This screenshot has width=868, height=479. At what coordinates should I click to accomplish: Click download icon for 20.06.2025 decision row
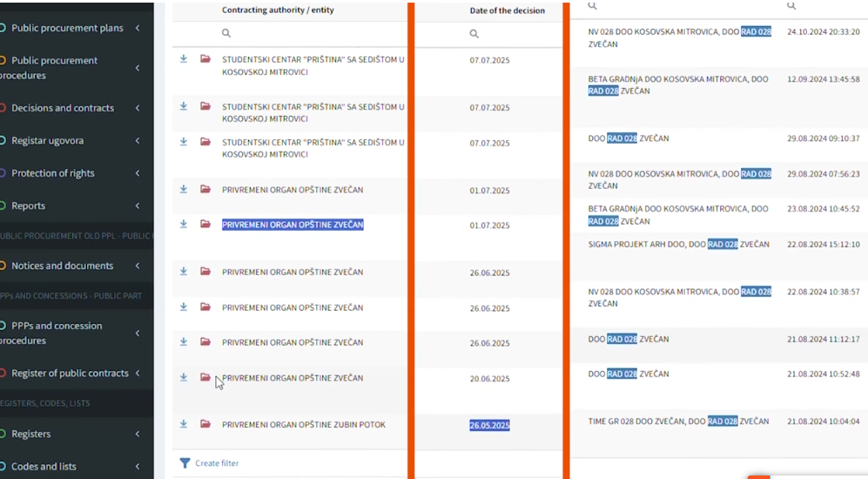184,377
